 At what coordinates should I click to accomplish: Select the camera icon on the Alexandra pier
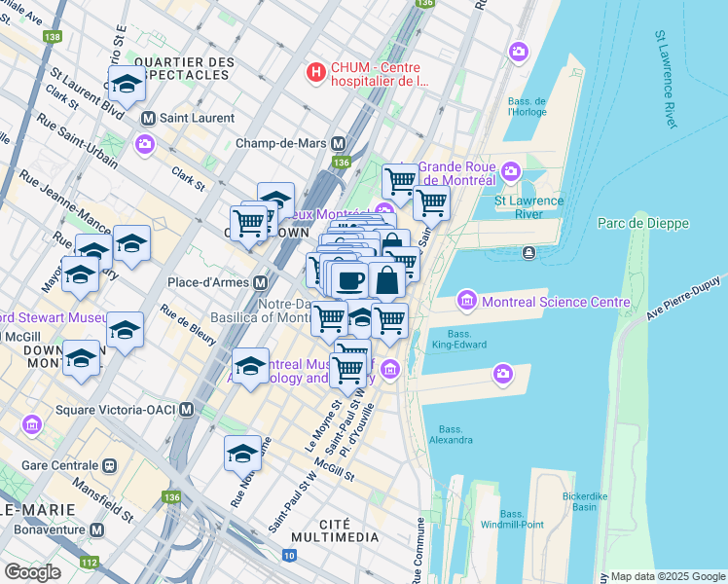click(x=503, y=374)
